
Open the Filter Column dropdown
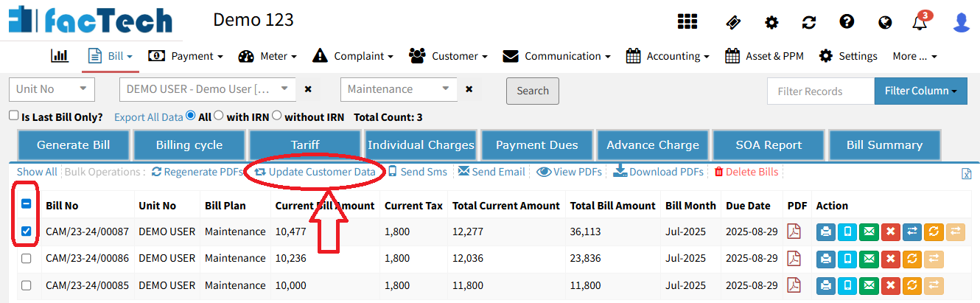tap(920, 91)
